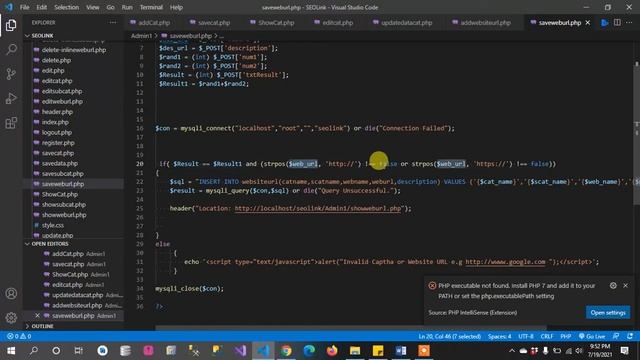Click the taskbar clock showing 9:52 PM
The width and height of the screenshot is (640, 360).
600,351
